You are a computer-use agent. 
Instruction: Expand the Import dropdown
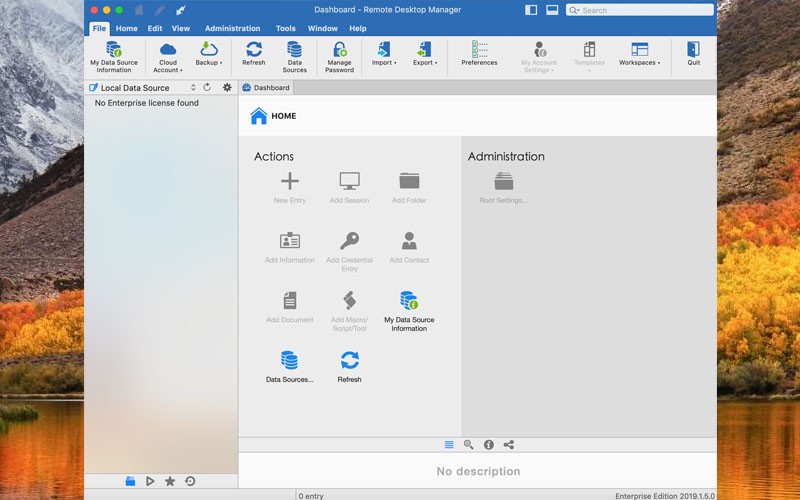tap(384, 54)
